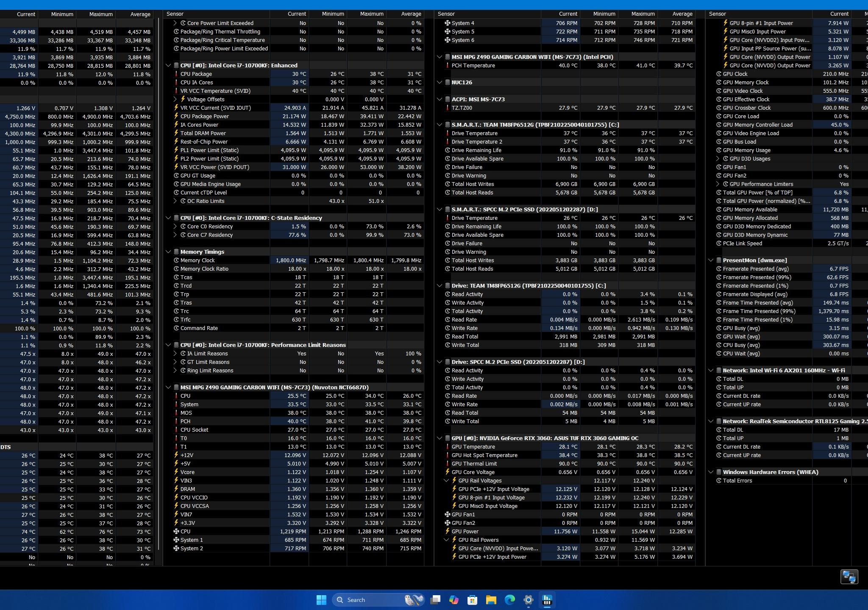This screenshot has height=610, width=868.
Task: Expand the Voltage Offsets row
Action: pyautogui.click(x=175, y=99)
